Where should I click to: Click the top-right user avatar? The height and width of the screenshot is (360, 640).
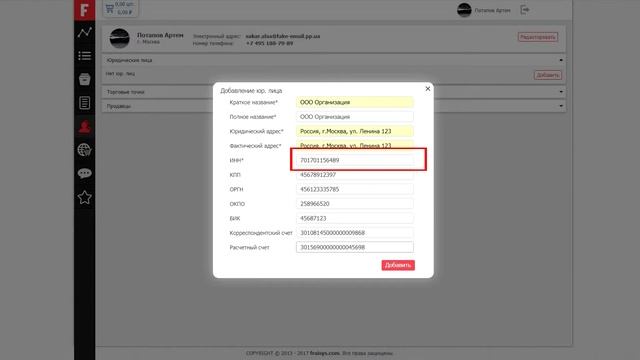pos(464,10)
